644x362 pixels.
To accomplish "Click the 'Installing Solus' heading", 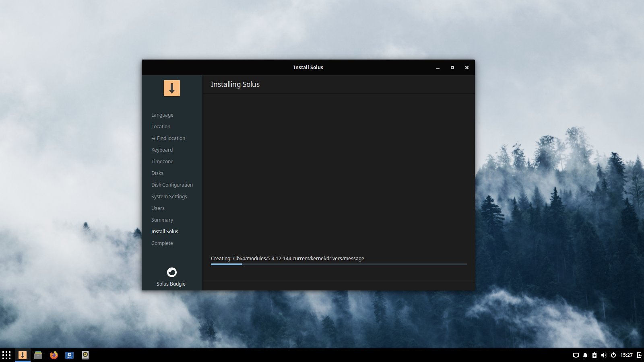I will click(x=235, y=84).
